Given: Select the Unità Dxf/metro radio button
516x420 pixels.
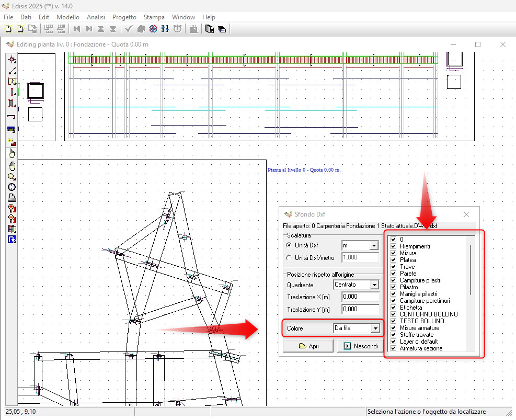Looking at the screenshot, I should [x=289, y=257].
